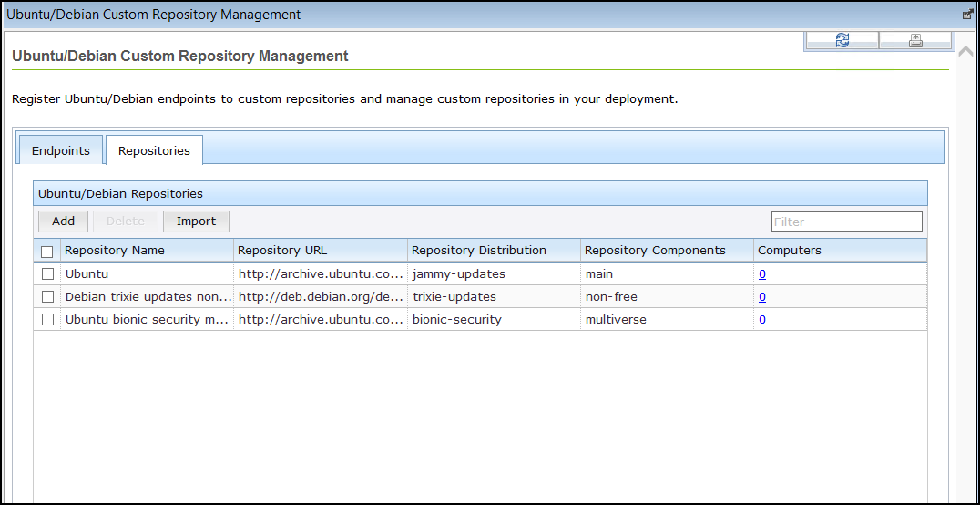Click 'Debian trixie updates non...' name cell
The height and width of the screenshot is (505, 980).
[x=147, y=296]
